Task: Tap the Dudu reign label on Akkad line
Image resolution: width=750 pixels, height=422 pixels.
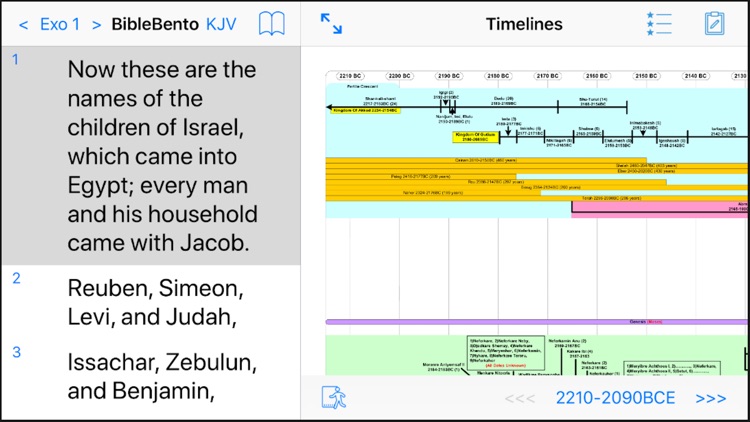Action: [504, 100]
